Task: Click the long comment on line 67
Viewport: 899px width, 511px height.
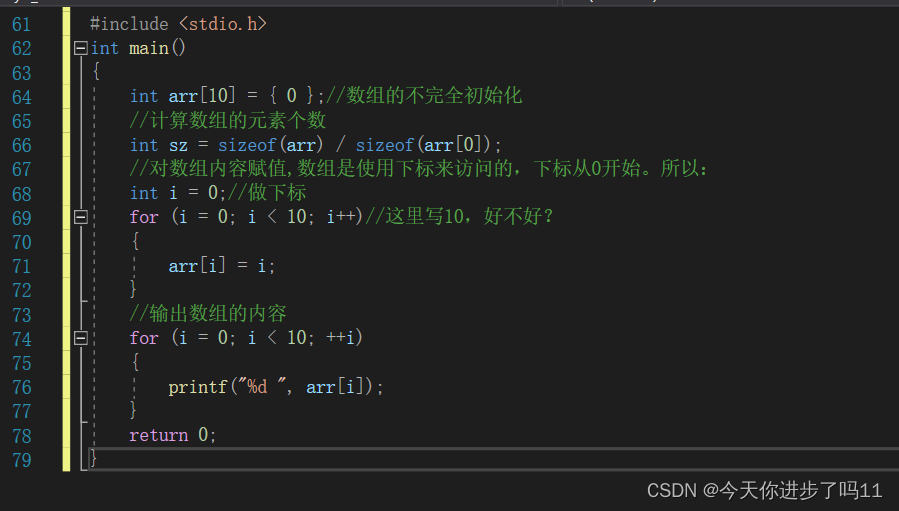Action: tap(419, 169)
